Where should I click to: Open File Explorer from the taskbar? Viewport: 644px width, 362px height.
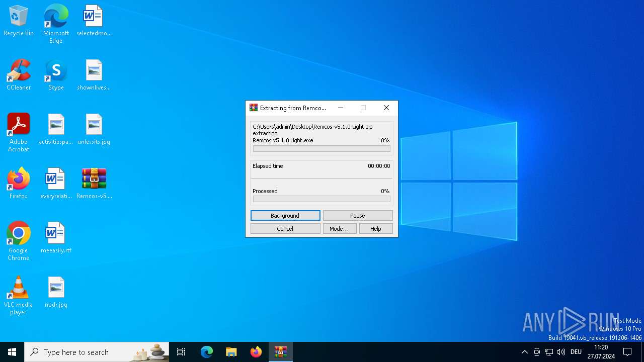(x=231, y=352)
